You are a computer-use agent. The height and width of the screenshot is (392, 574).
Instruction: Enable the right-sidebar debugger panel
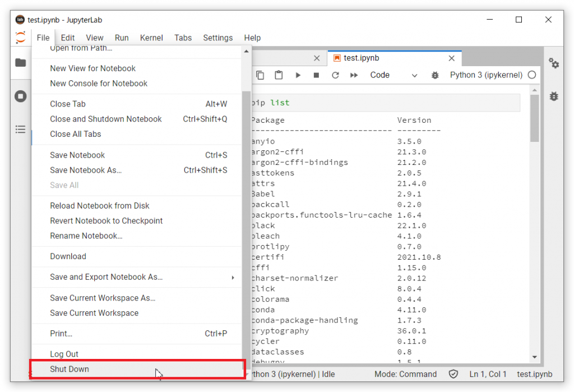(554, 96)
